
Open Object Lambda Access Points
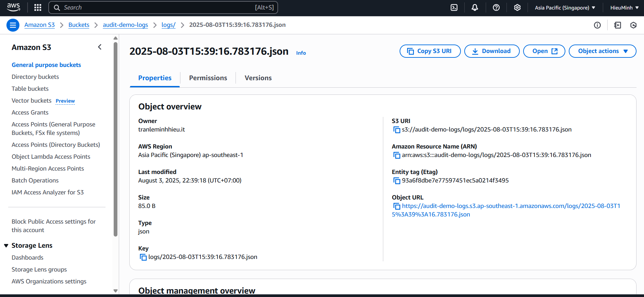point(51,157)
